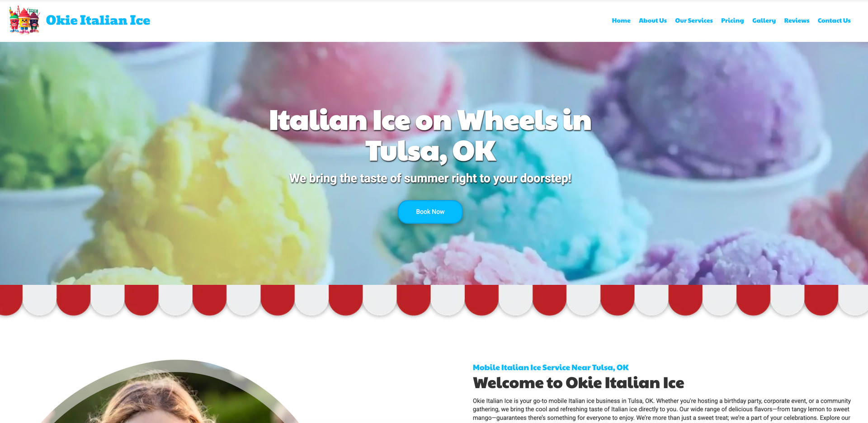Click Mobile Italian Ice Service Near Tulsa subtitle
Screen dimensions: 868x423
click(550, 367)
